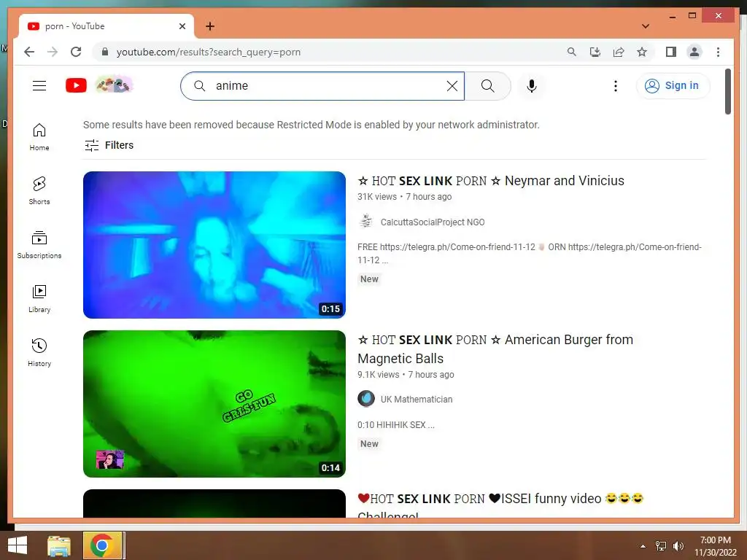
Task: Bookmark this page with the star
Action: click(x=642, y=52)
